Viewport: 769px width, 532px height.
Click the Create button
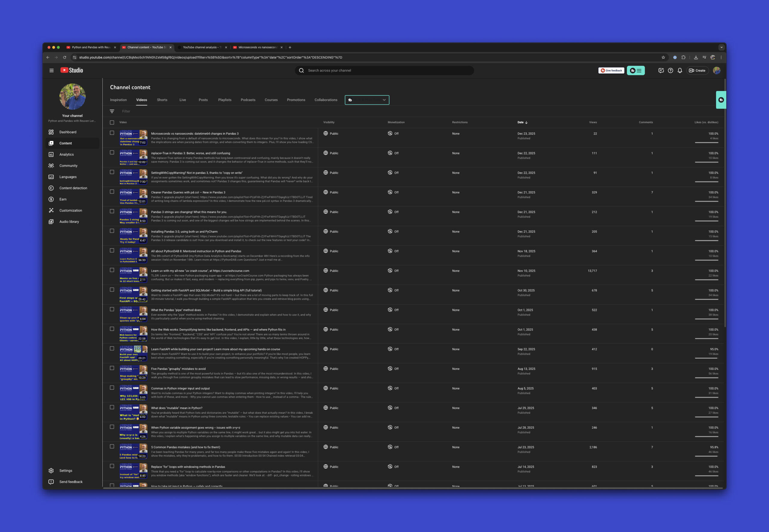pos(697,70)
